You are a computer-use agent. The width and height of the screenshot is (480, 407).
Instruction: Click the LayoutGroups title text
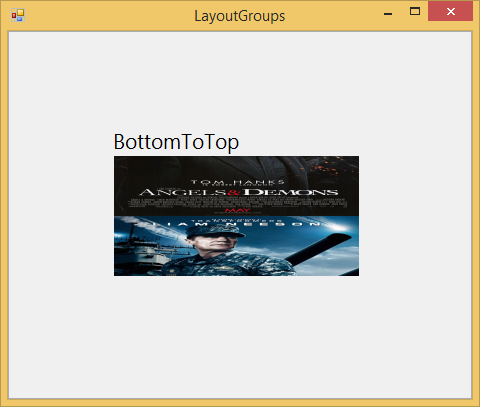240,16
